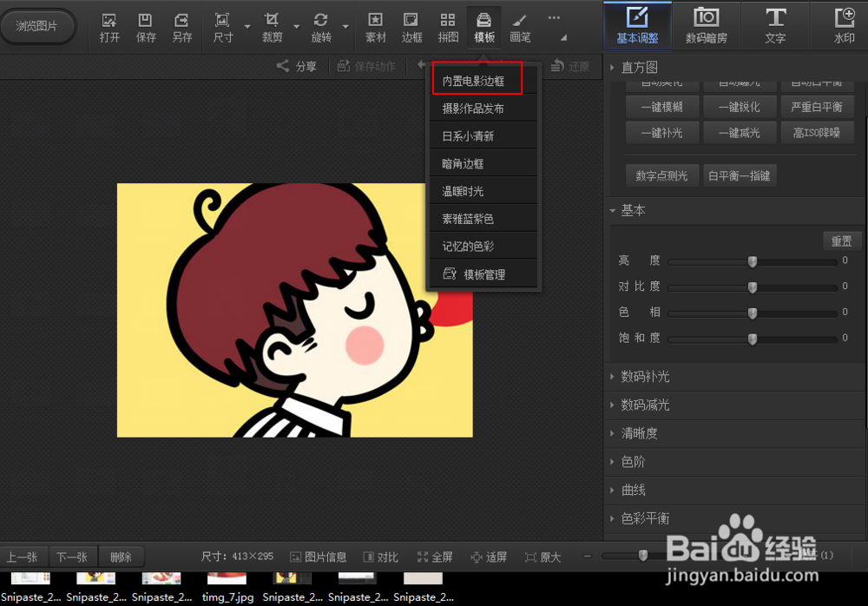868x606 pixels.
Task: Click the 还原 (Restore) icon
Action: click(570, 67)
